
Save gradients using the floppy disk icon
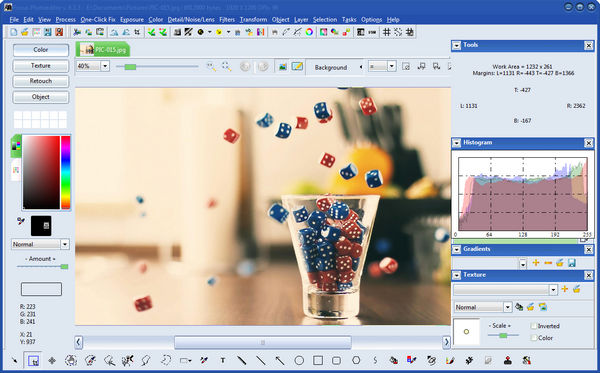(x=572, y=263)
